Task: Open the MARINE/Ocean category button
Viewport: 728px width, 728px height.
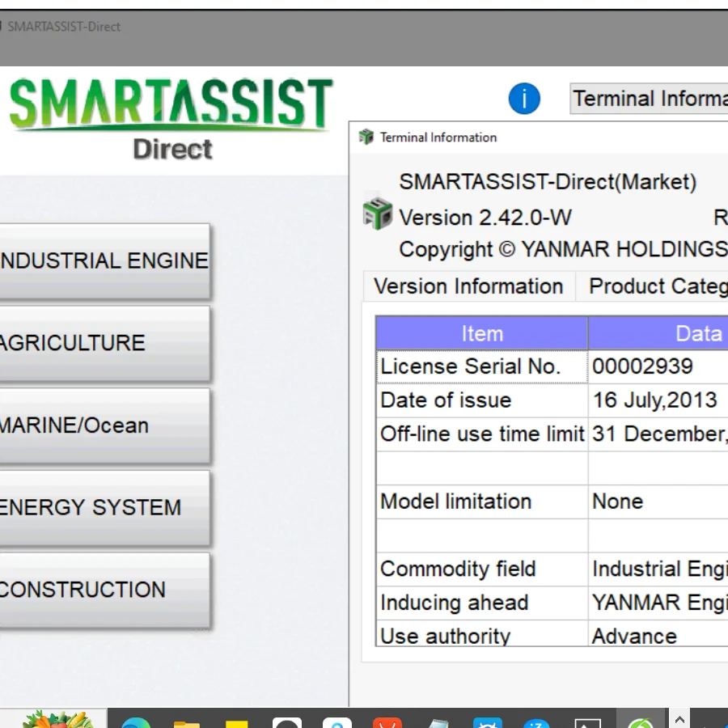Action: (104, 425)
